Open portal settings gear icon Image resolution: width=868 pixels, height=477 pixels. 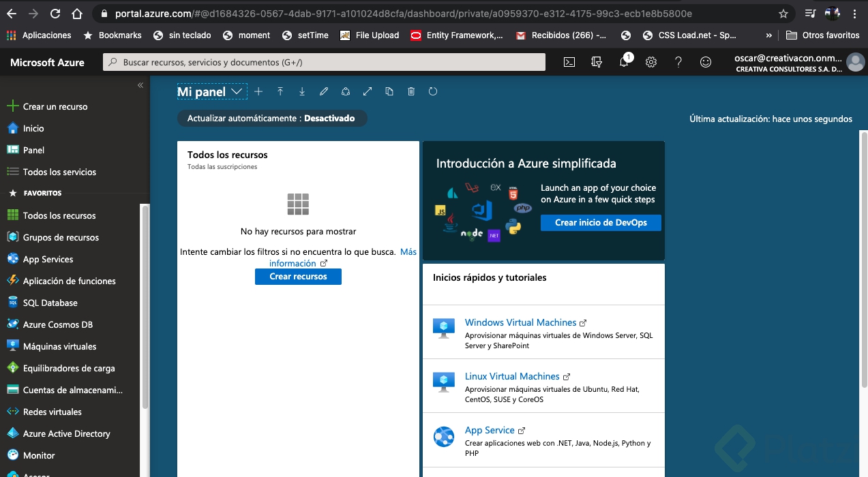[x=651, y=62]
